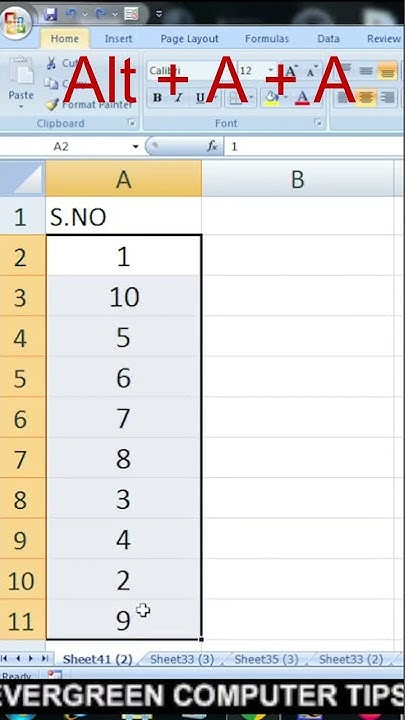
Task: Click the Office Button orb
Action: click(17, 21)
